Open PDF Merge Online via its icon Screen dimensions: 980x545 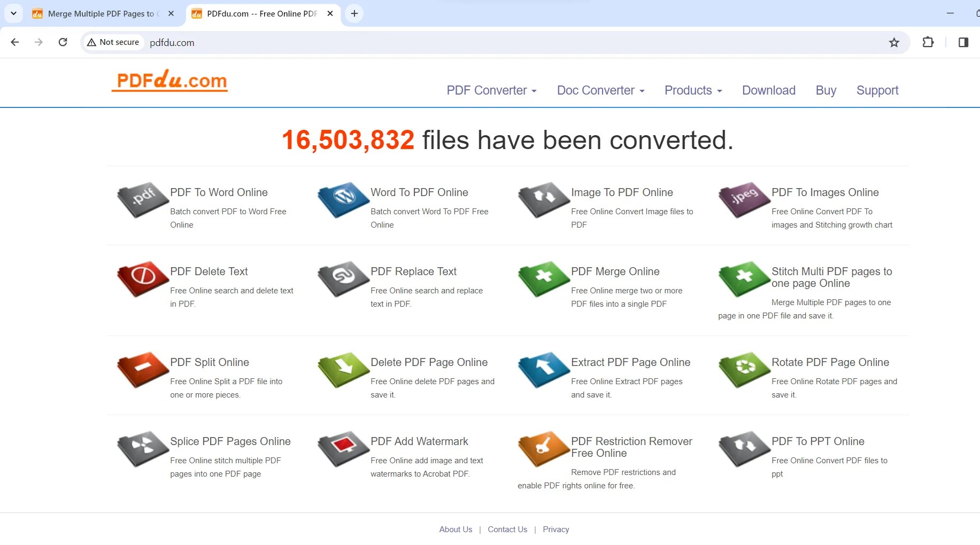pos(542,279)
